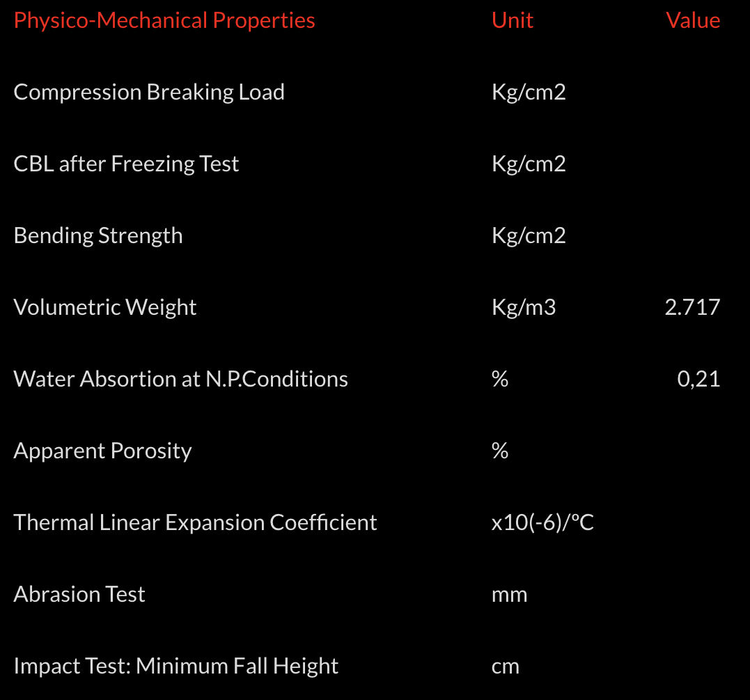Select the cm unit for Impact Test

click(x=505, y=667)
